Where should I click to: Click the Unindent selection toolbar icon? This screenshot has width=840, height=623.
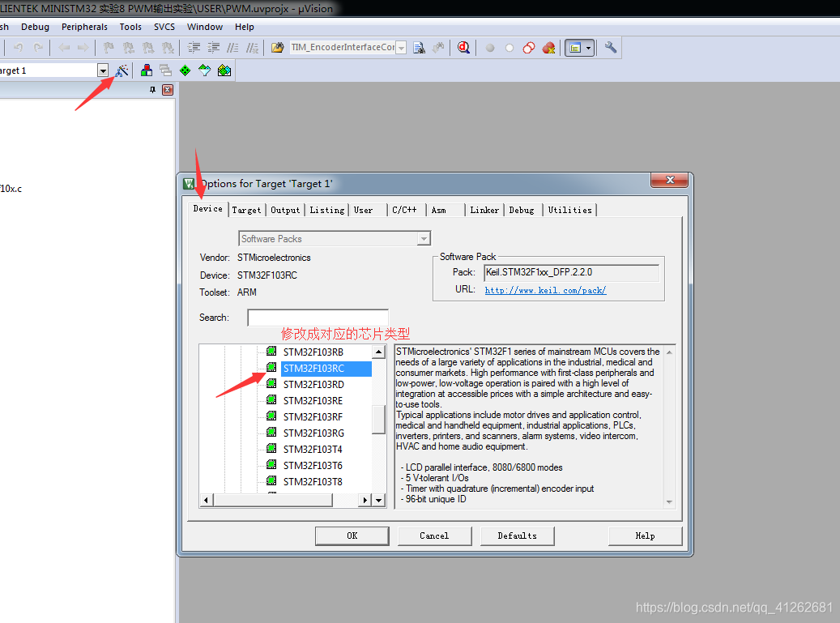[213, 48]
